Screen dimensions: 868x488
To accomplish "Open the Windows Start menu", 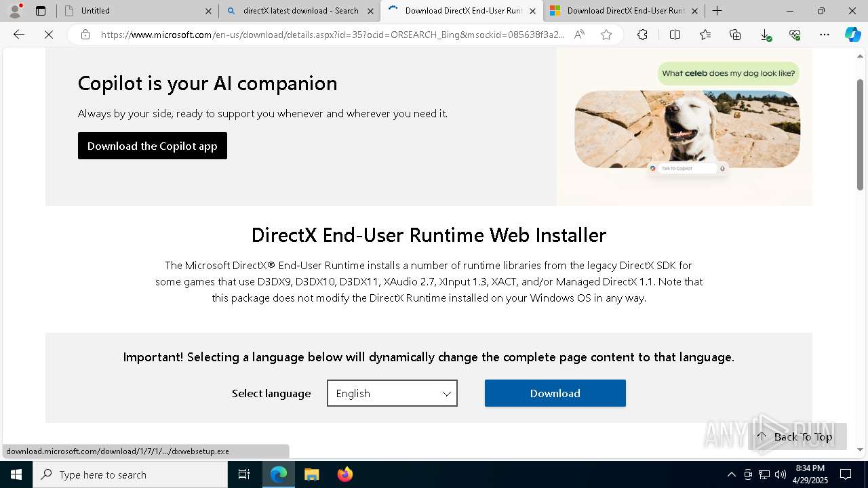I will (x=16, y=474).
